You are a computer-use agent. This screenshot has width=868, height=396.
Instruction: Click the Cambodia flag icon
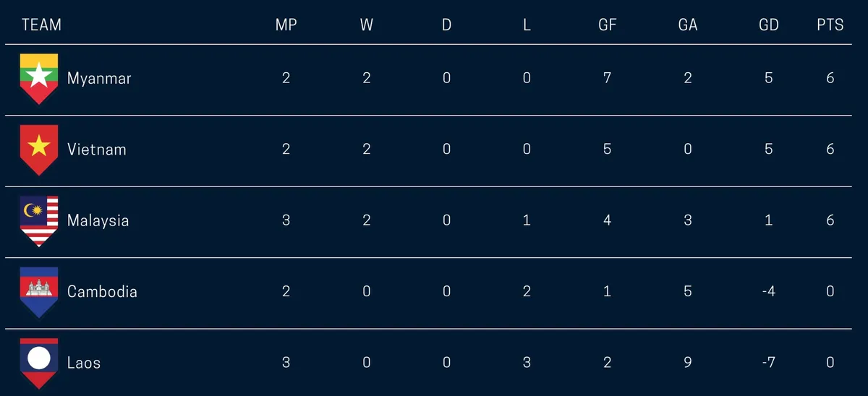click(x=38, y=293)
